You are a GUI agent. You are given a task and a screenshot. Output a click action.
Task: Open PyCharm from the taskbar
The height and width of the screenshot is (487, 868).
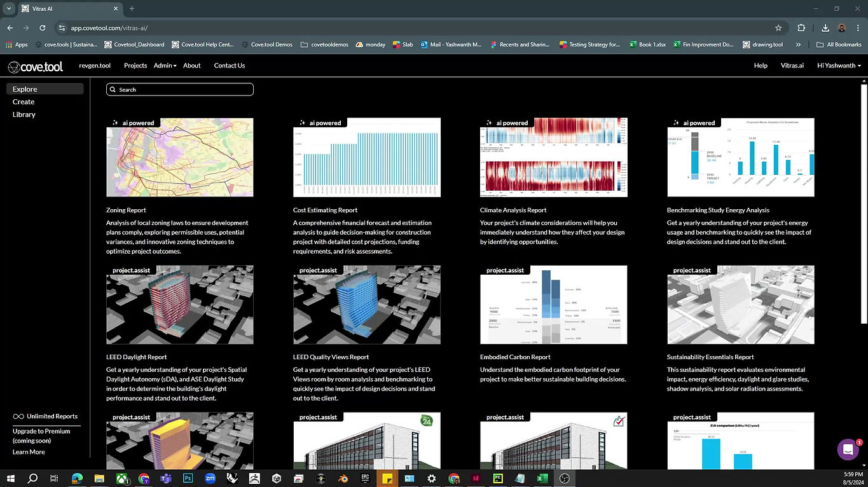(498, 478)
